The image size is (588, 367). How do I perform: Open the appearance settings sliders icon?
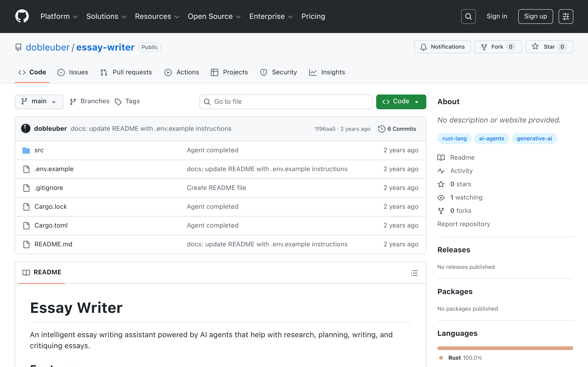point(566,17)
